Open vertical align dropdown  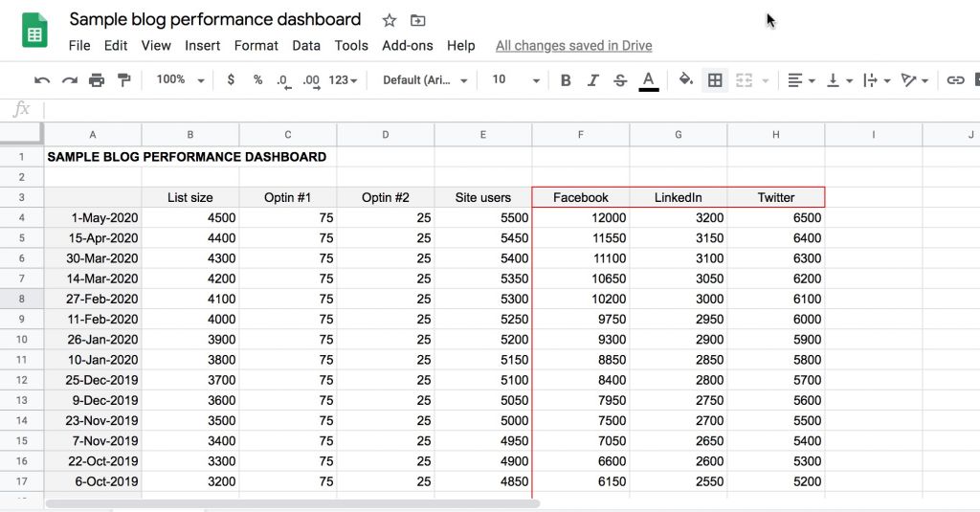[839, 80]
